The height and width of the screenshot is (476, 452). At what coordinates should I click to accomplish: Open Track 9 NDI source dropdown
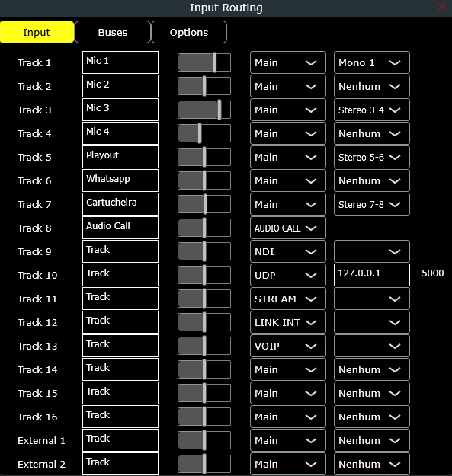click(x=288, y=251)
